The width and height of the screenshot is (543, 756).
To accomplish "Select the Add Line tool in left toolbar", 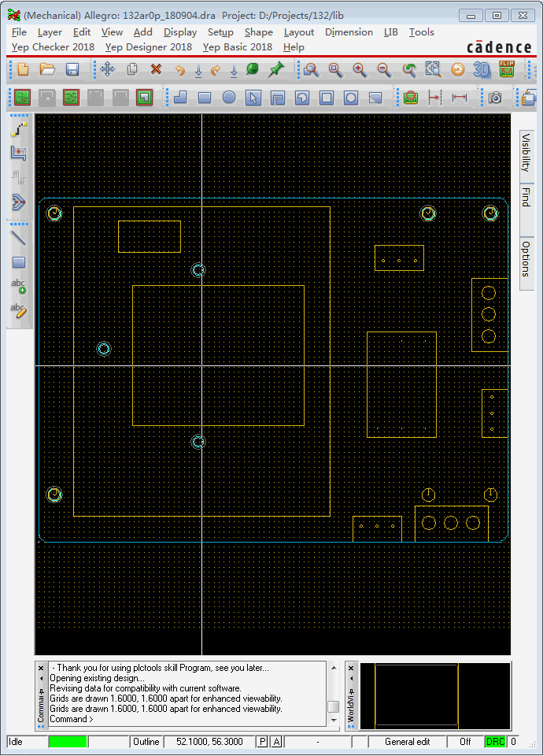I will (x=18, y=237).
